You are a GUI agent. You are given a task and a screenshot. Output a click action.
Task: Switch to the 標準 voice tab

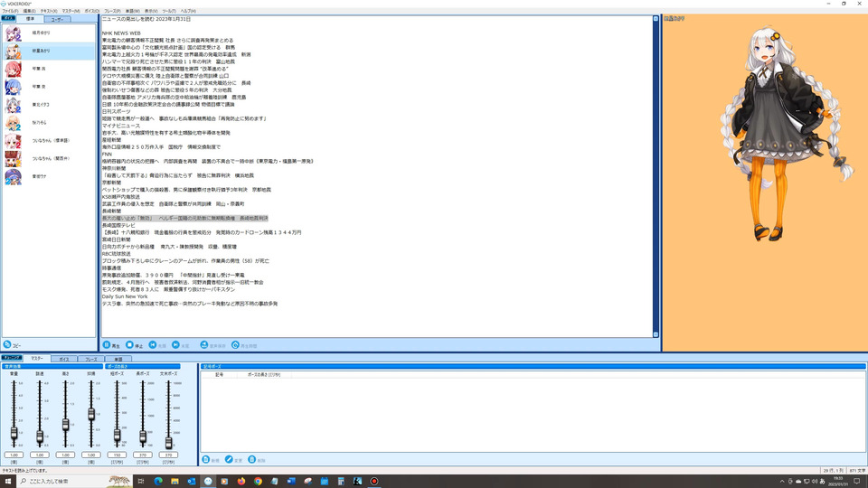(30, 19)
